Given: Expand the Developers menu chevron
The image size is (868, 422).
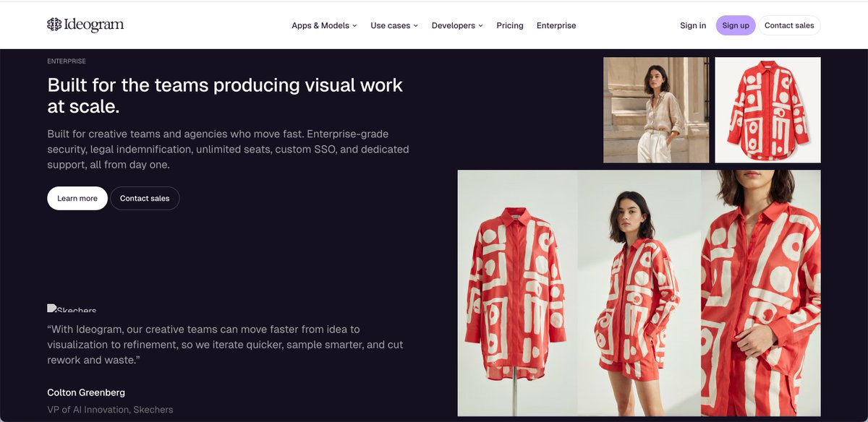Looking at the screenshot, I should tap(480, 26).
